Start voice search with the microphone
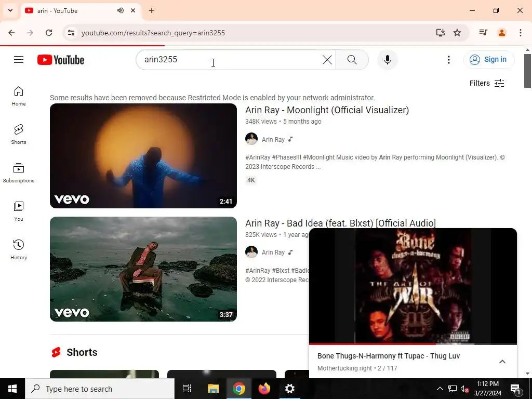 coord(387,60)
